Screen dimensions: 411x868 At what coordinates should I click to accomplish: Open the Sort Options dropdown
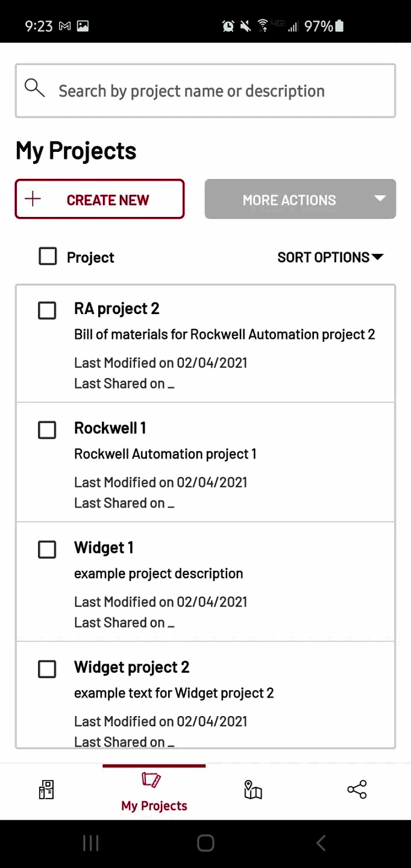click(x=330, y=257)
